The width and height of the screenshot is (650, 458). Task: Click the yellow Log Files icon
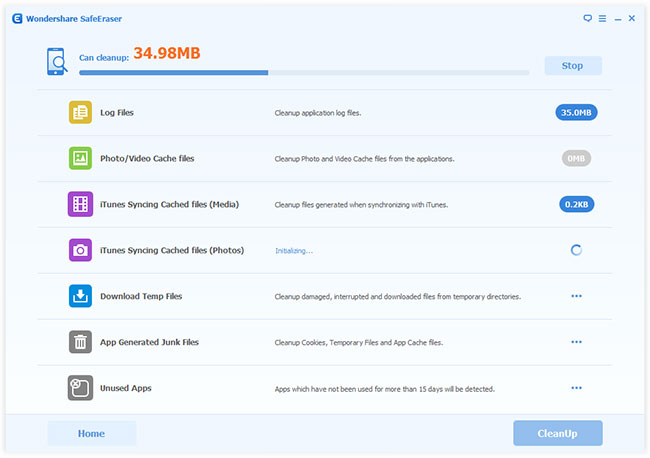80,112
